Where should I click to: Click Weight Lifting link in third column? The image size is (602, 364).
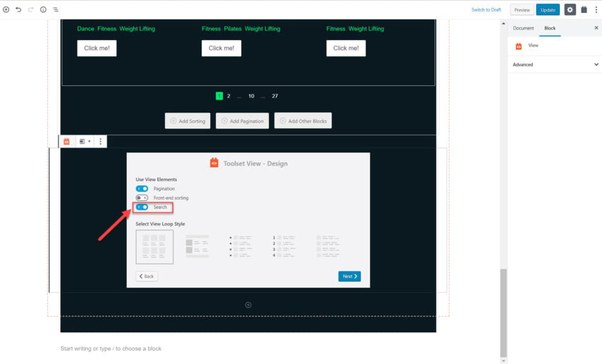366,28
